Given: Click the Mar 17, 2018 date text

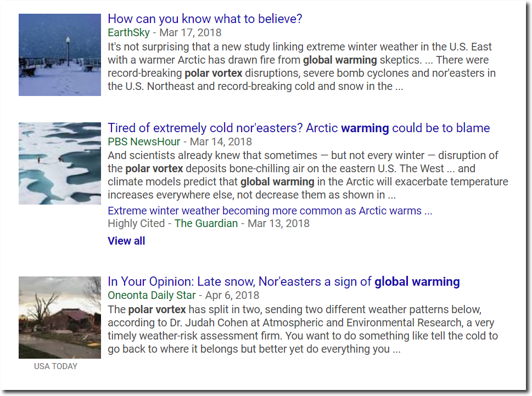Looking at the screenshot, I should click(x=191, y=32).
